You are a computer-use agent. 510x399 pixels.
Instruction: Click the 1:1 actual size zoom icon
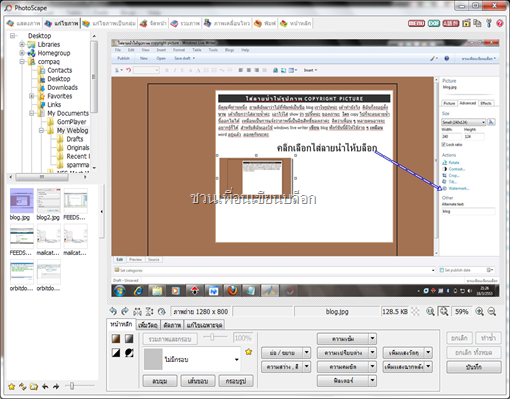[x=430, y=312]
